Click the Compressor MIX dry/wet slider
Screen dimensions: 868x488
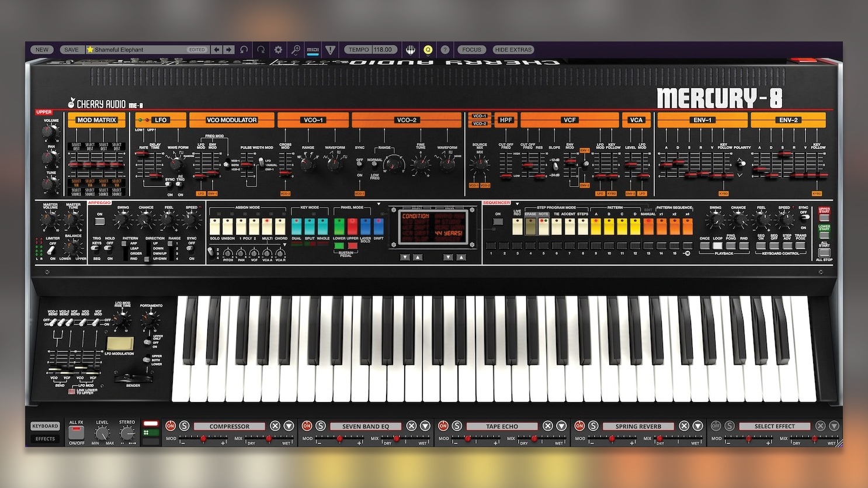(269, 439)
